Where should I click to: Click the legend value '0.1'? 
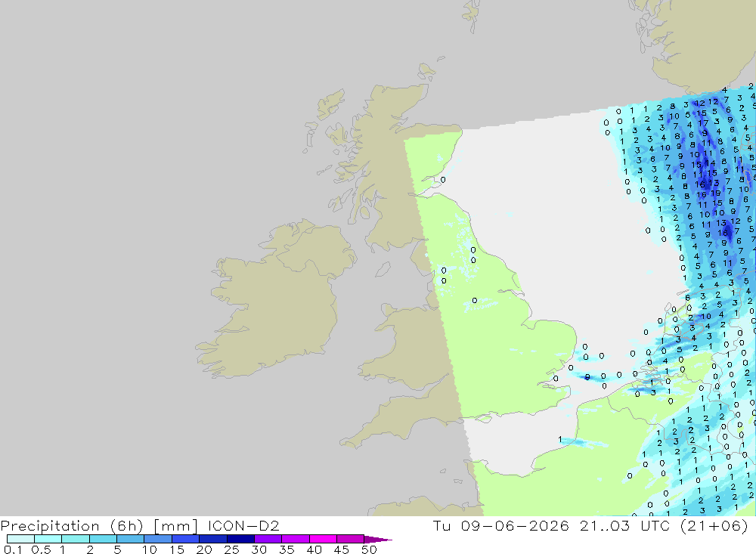[12, 549]
